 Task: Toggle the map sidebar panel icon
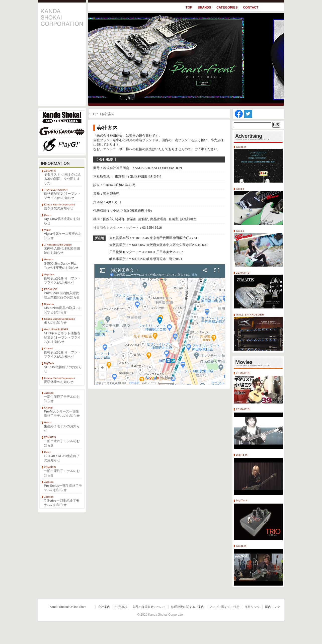pos(102,270)
